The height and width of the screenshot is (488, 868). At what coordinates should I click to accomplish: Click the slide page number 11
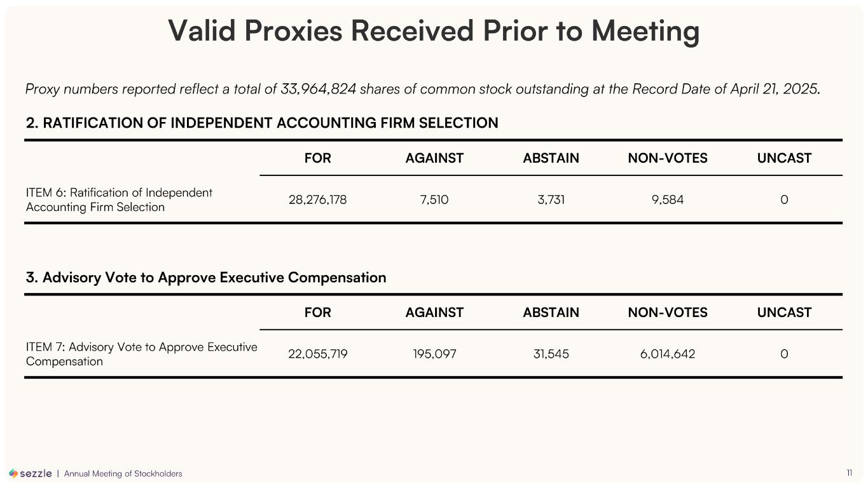click(849, 473)
